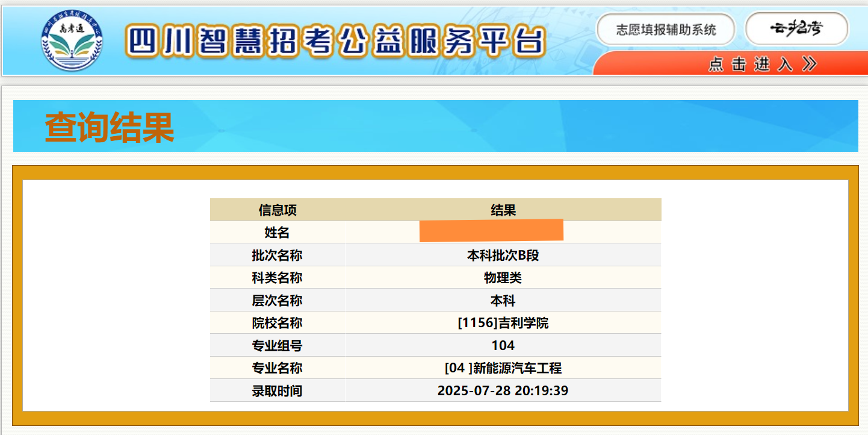The image size is (868, 435).
Task: Click the 层次名称 row label
Action: click(x=277, y=301)
